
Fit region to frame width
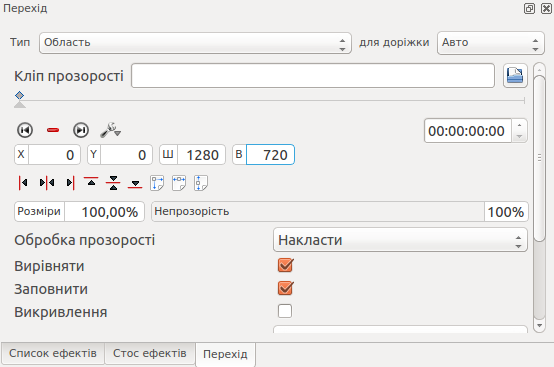pyautogui.click(x=179, y=183)
